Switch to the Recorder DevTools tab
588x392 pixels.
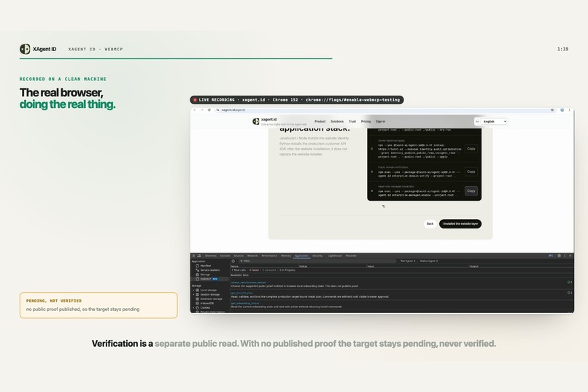[352, 255]
